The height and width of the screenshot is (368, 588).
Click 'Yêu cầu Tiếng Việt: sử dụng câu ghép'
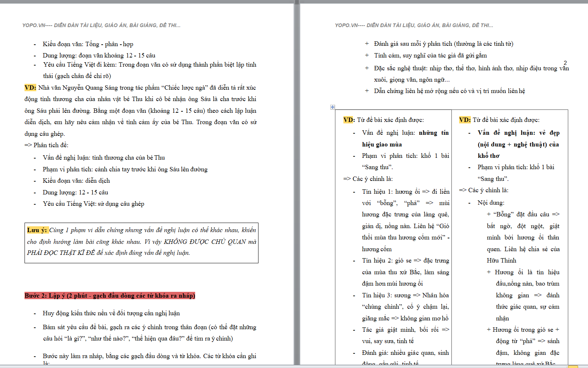pyautogui.click(x=93, y=204)
